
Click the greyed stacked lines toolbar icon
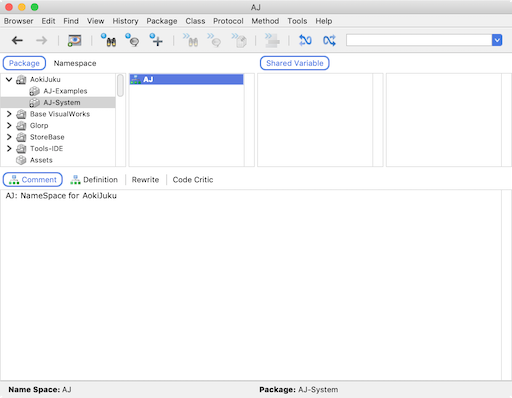[272, 40]
